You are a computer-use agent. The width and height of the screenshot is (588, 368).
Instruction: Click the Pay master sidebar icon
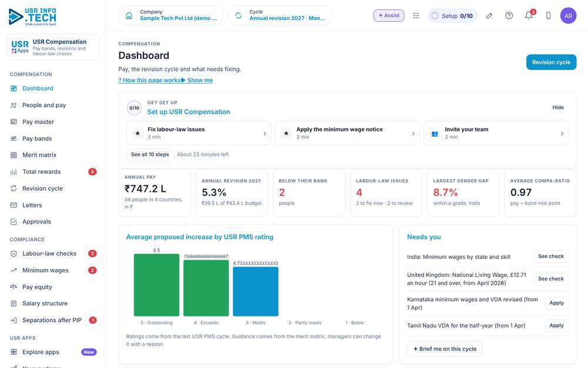pyautogui.click(x=14, y=122)
